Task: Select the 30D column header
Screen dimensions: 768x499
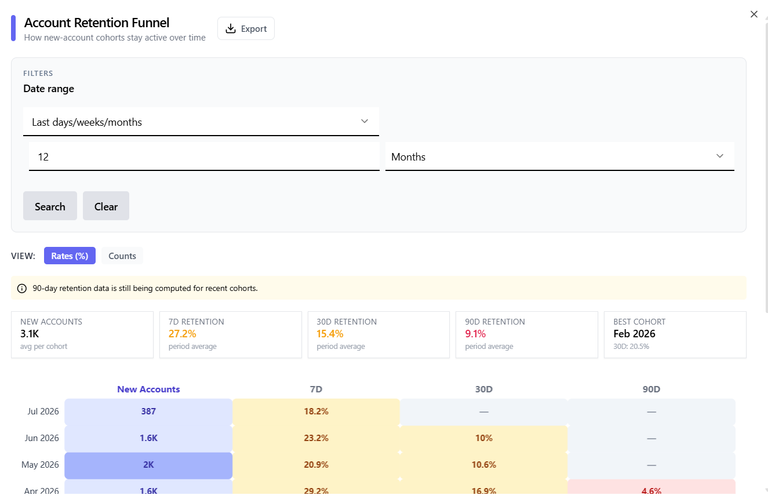Action: tap(484, 389)
